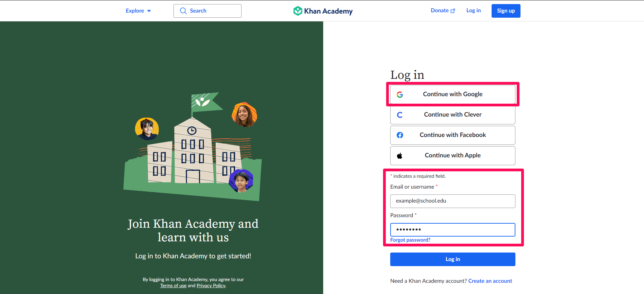Choose Continue with Clever

click(x=453, y=115)
